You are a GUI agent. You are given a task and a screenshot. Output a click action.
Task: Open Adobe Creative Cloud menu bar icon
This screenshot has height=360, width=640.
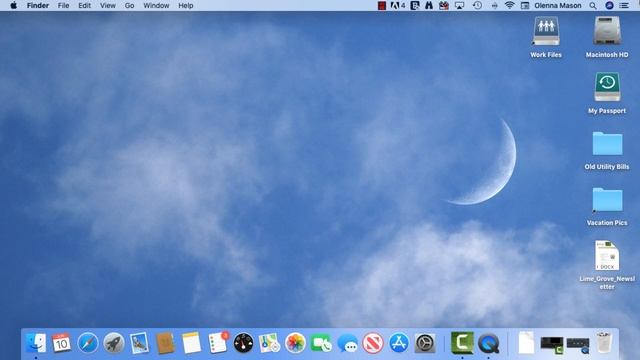(398, 6)
